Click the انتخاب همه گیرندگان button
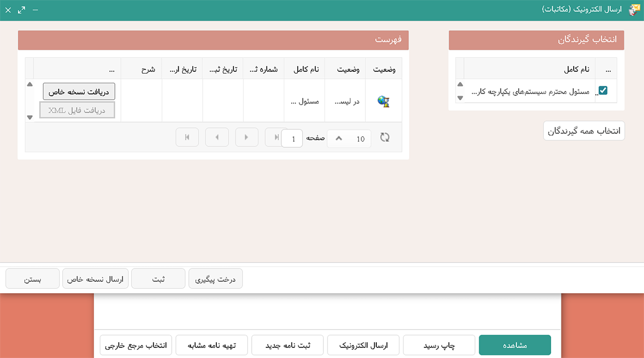The image size is (644, 358). [584, 131]
